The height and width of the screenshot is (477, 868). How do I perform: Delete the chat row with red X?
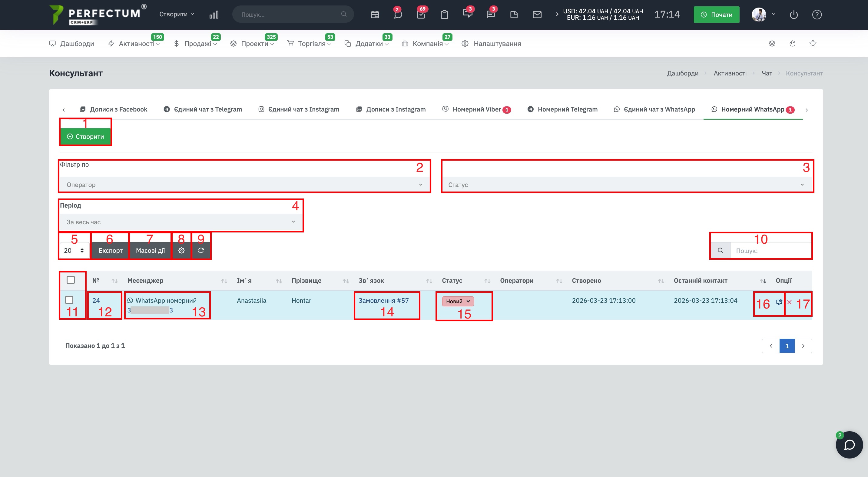click(x=790, y=302)
